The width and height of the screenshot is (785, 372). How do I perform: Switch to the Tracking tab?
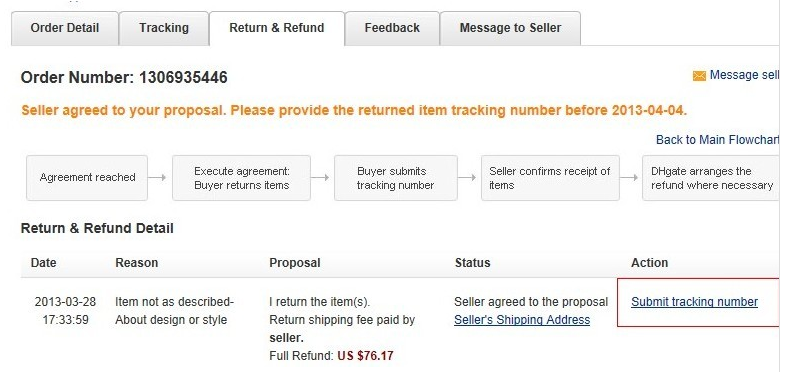[x=164, y=28]
